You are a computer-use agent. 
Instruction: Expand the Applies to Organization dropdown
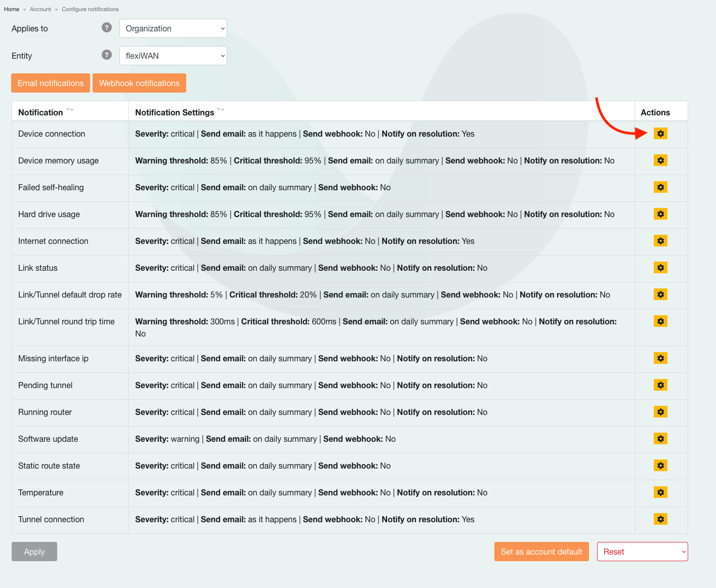tap(173, 28)
